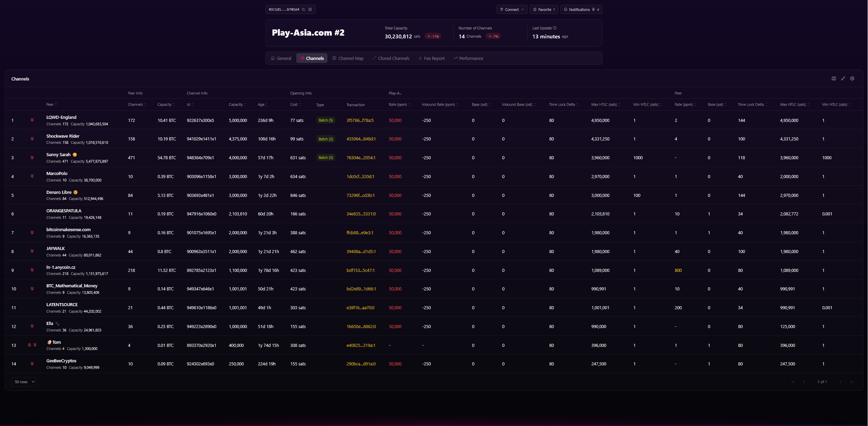Click the Batch (2) badge
Viewport: 868px width, 426px height.
326,139
